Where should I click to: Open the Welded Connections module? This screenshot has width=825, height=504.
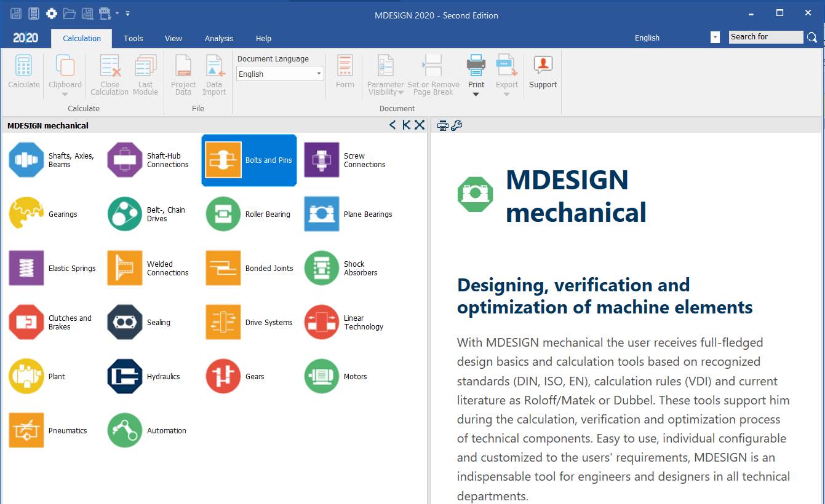pos(149,268)
